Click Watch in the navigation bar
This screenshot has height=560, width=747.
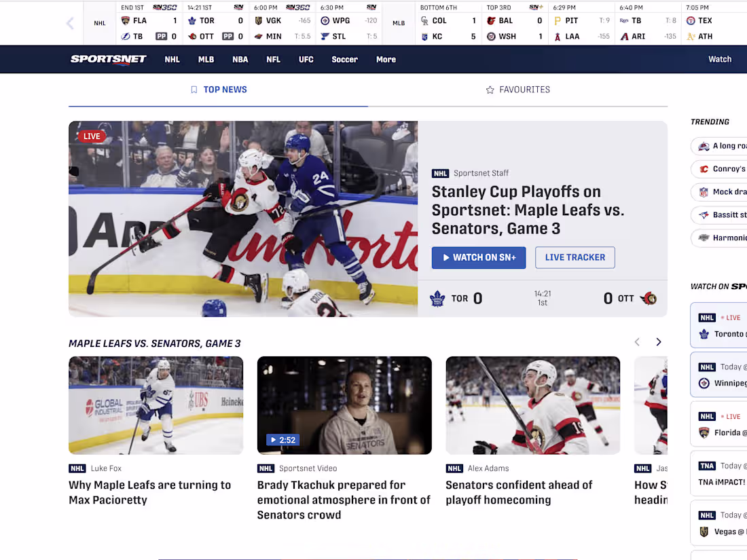(x=719, y=59)
